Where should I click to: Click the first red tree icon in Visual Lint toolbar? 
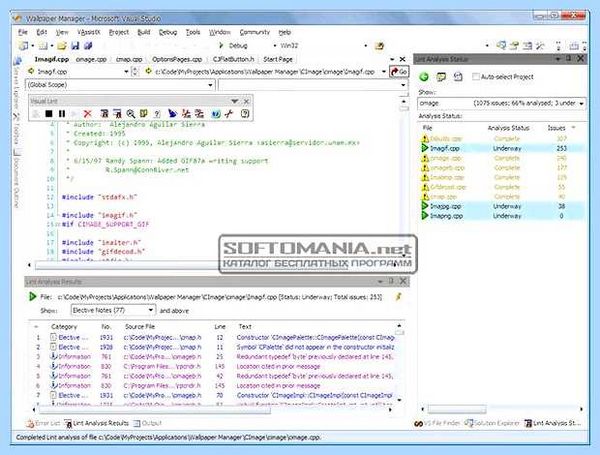pos(186,114)
